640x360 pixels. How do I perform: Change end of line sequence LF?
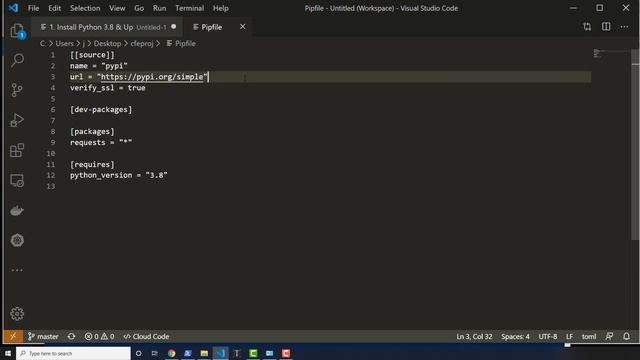coord(569,336)
